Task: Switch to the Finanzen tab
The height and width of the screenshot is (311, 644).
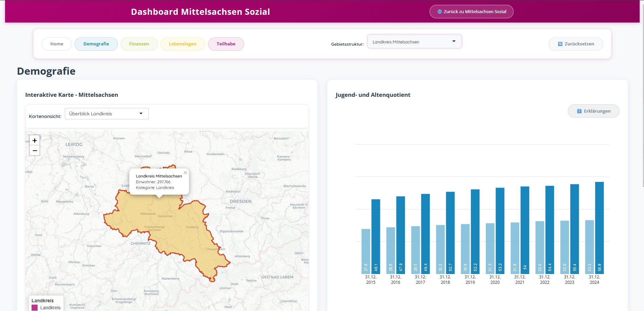Action: click(x=139, y=44)
